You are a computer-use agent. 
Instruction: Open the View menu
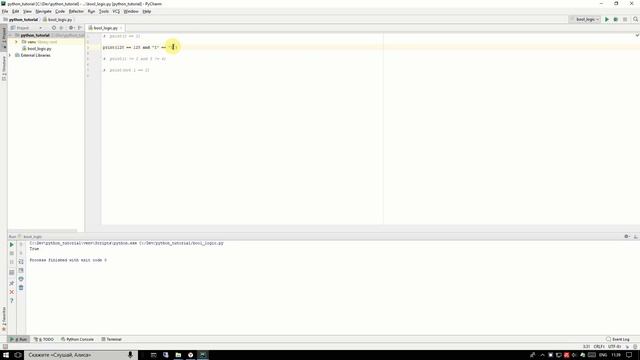point(27,11)
